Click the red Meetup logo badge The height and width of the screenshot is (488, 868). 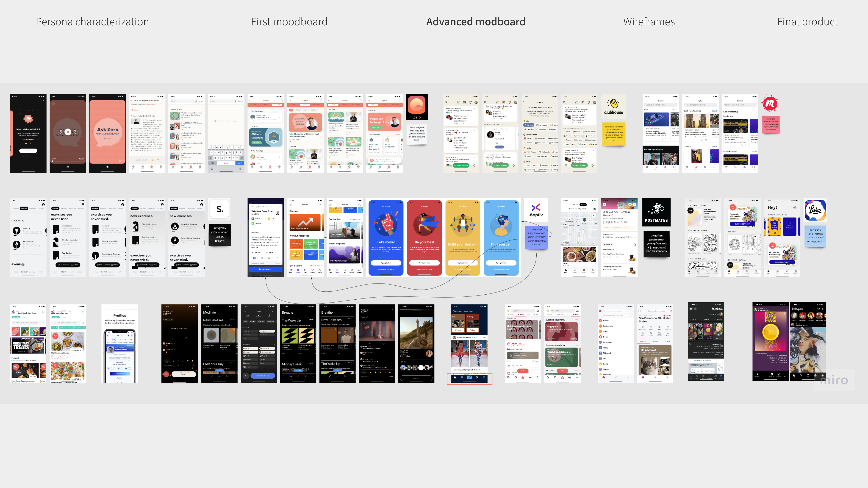pyautogui.click(x=770, y=103)
